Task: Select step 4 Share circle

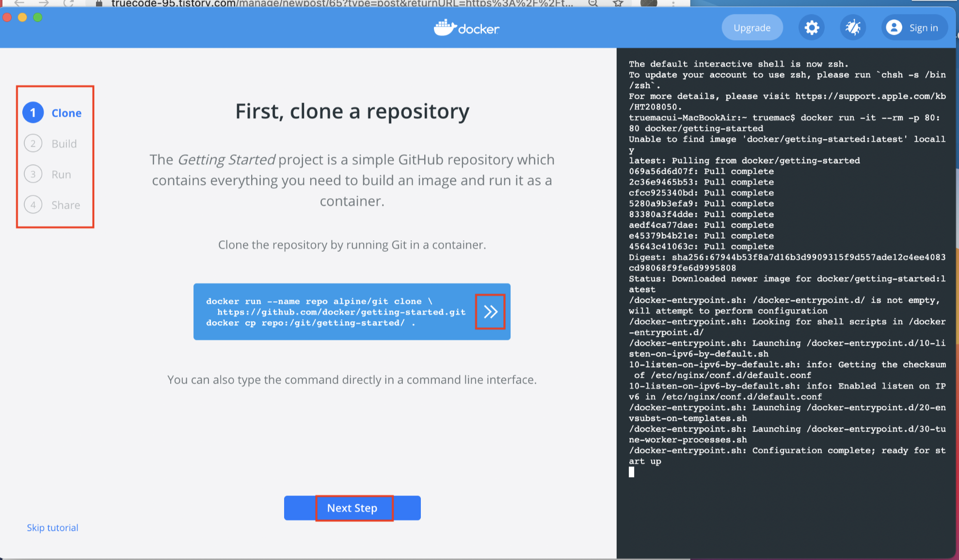Action: (33, 205)
